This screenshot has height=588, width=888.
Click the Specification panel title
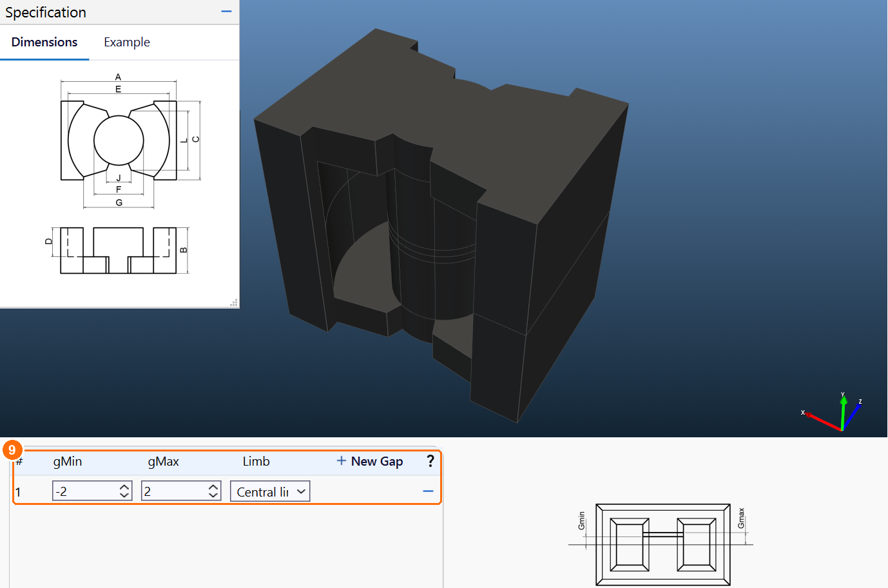[46, 12]
